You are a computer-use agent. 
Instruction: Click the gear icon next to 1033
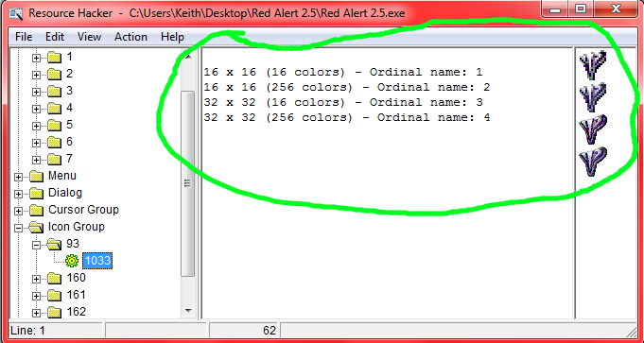[x=72, y=261]
